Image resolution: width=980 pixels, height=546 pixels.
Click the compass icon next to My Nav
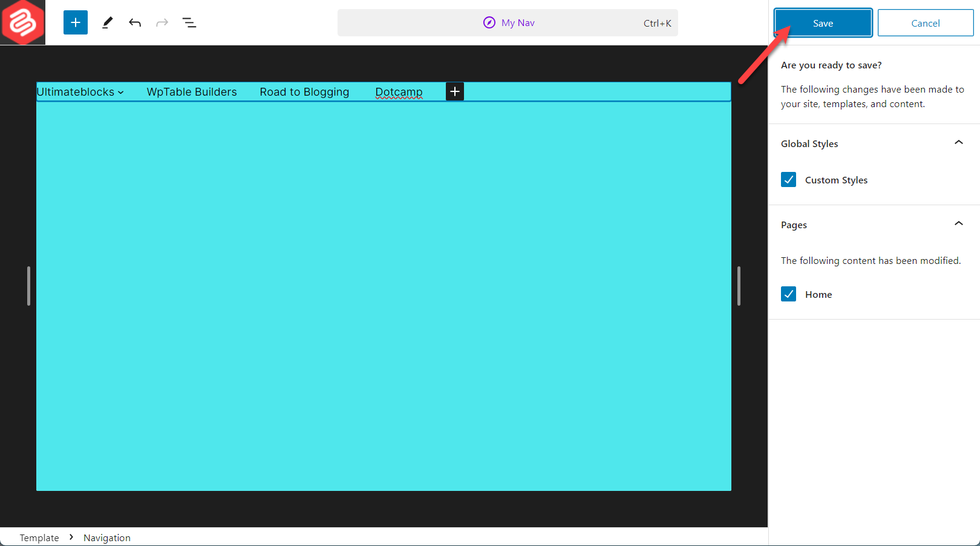tap(489, 22)
